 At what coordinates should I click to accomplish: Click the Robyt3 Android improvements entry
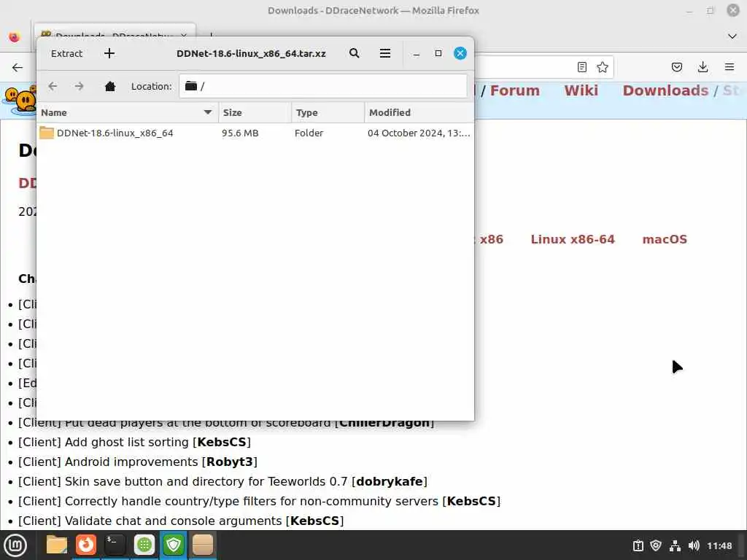tap(138, 462)
